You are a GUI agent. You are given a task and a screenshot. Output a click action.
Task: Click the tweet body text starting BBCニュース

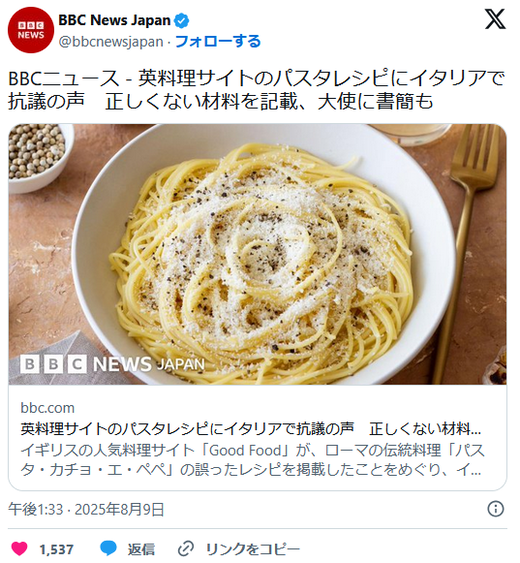(256, 90)
